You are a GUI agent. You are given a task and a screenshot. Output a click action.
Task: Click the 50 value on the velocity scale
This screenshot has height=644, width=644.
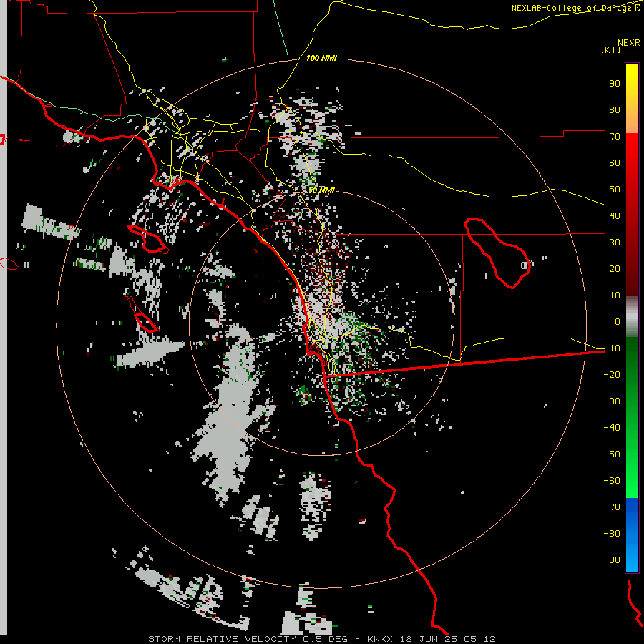point(615,190)
